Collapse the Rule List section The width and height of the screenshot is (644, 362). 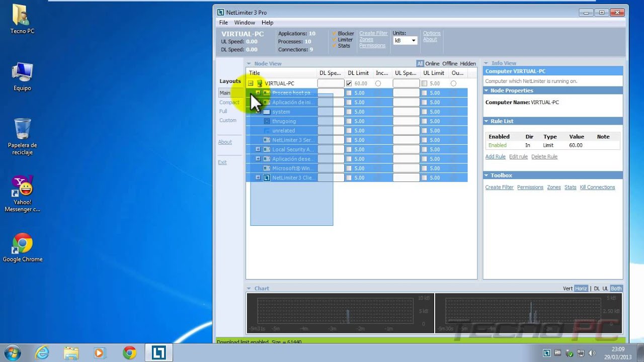click(x=487, y=121)
